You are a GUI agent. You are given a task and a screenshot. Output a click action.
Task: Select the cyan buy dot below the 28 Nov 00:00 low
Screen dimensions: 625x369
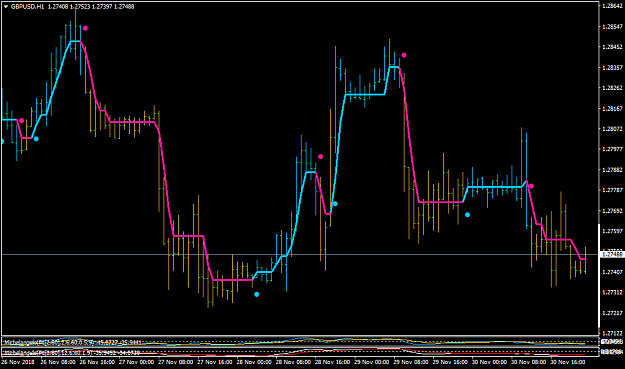click(x=257, y=294)
